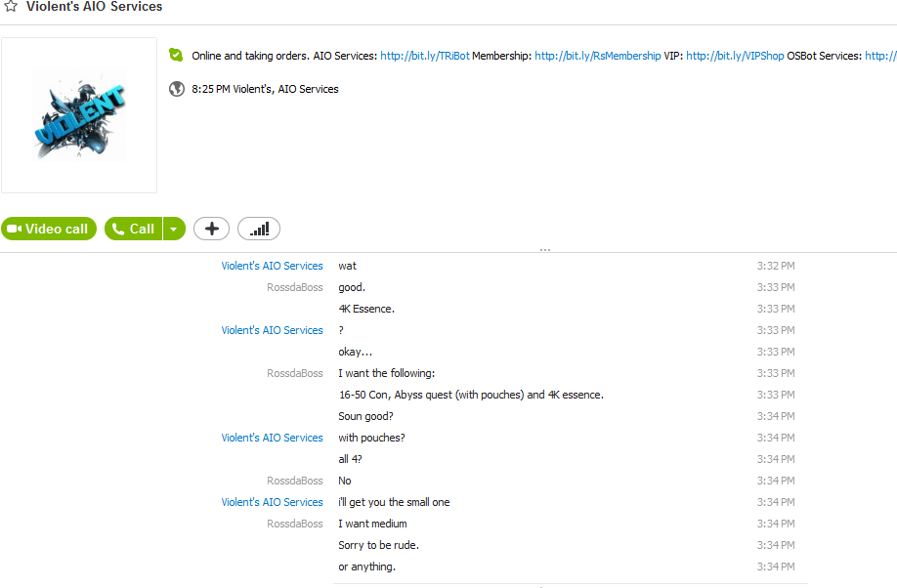Click the green Call button

click(133, 229)
